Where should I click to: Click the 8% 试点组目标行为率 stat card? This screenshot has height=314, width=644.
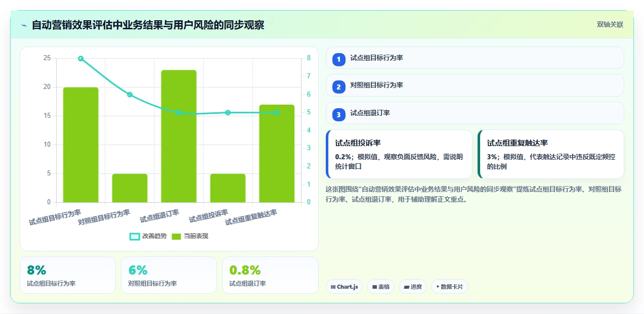[68, 275]
